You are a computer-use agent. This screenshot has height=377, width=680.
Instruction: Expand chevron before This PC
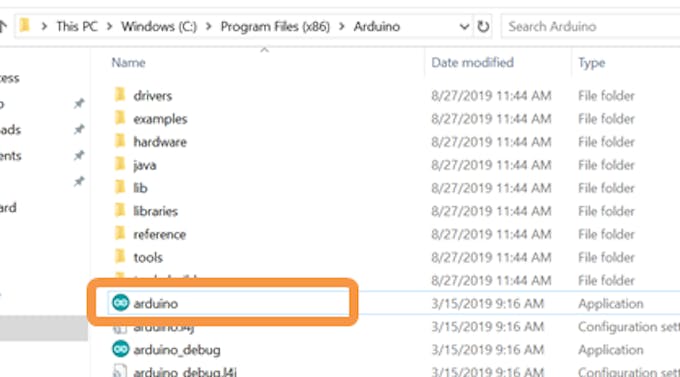pos(44,27)
